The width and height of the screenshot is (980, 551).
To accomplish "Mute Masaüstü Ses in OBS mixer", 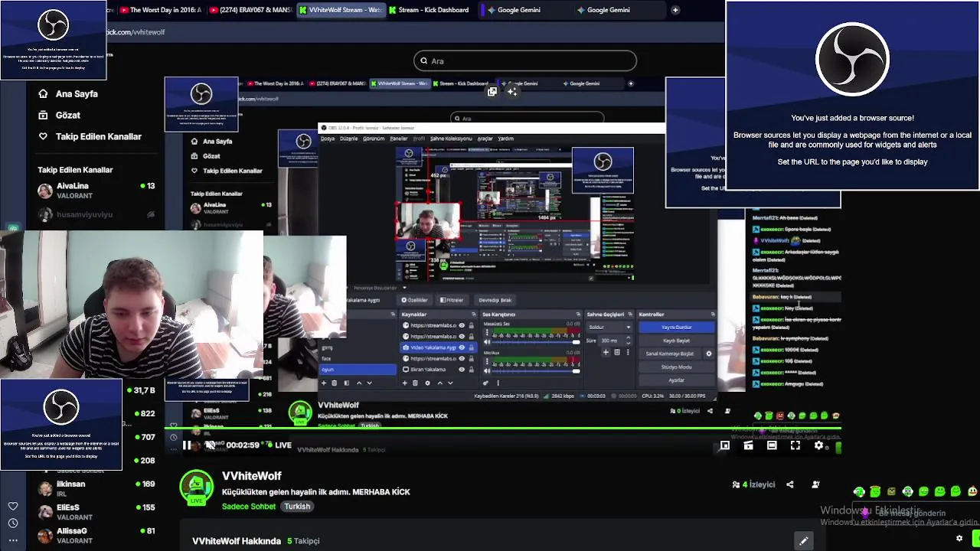I will click(487, 342).
